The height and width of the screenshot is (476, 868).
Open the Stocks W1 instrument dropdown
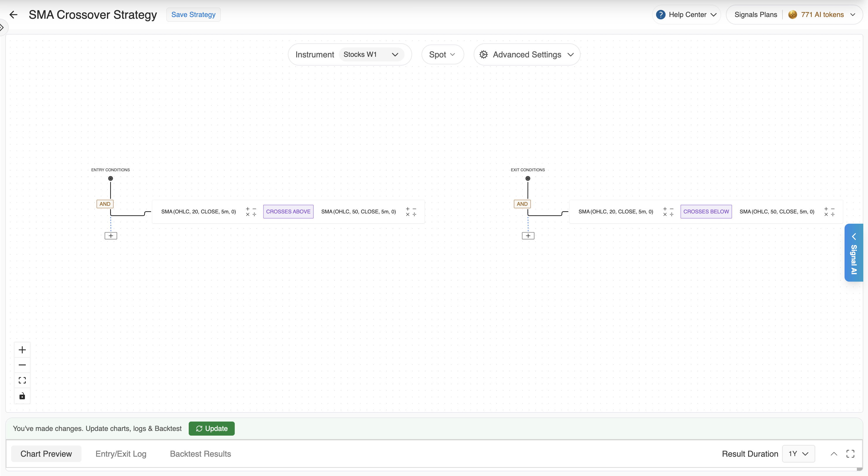coord(371,54)
